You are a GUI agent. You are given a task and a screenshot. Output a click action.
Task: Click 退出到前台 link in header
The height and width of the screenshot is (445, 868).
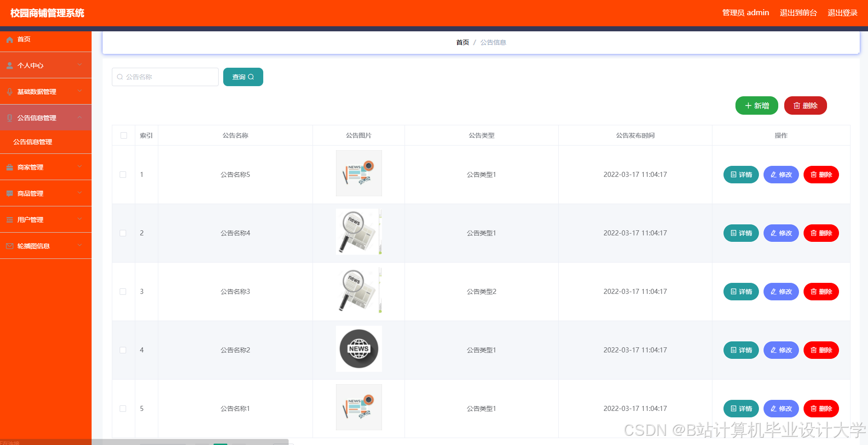pyautogui.click(x=799, y=13)
